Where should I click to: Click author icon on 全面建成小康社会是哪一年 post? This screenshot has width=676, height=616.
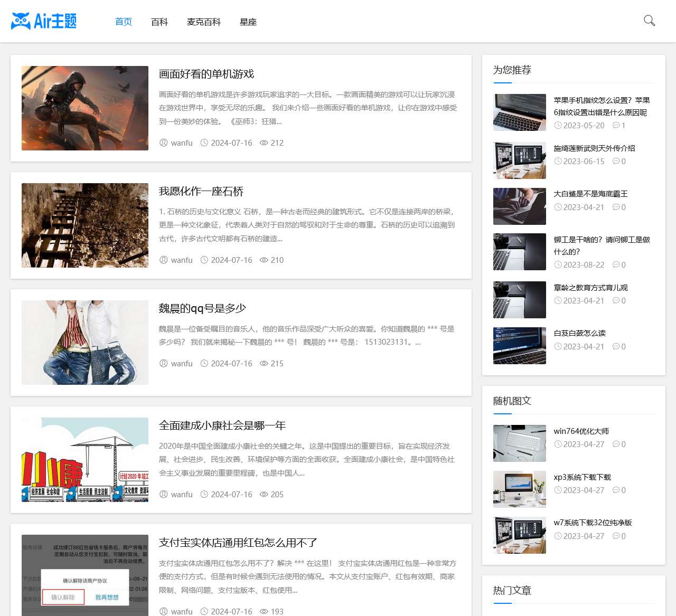click(164, 494)
